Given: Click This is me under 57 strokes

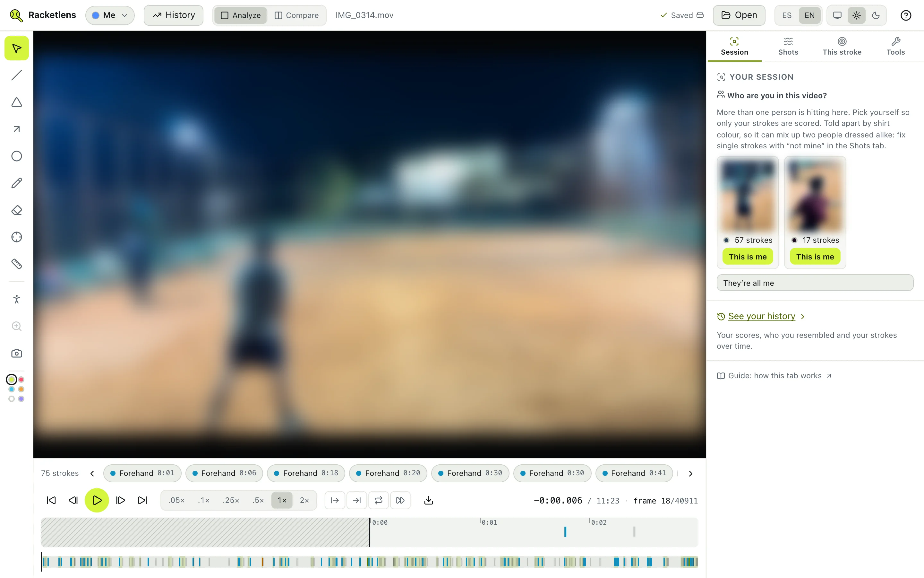Looking at the screenshot, I should click(x=748, y=257).
